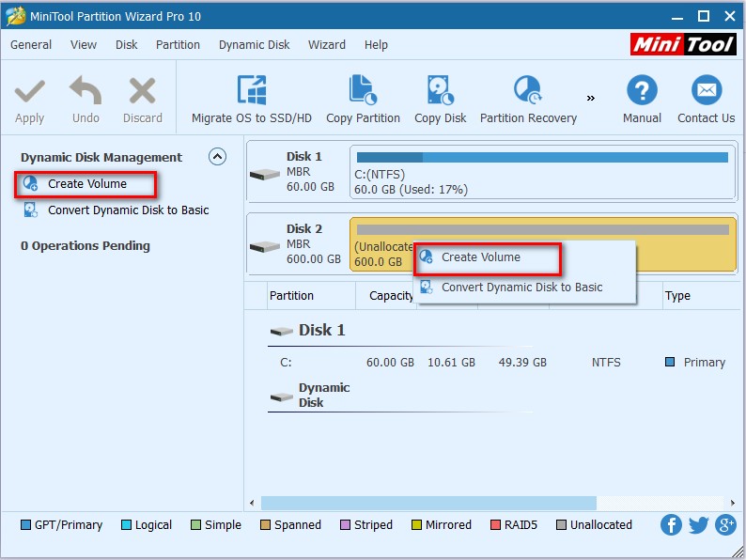Close the Partition Wizard window

pos(730,16)
